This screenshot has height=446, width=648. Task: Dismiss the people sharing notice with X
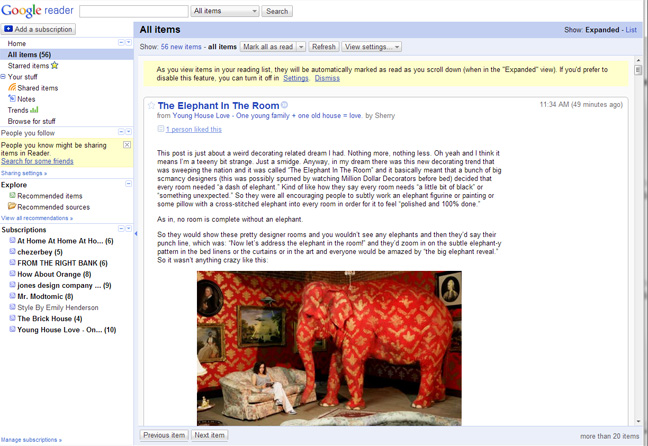(127, 145)
